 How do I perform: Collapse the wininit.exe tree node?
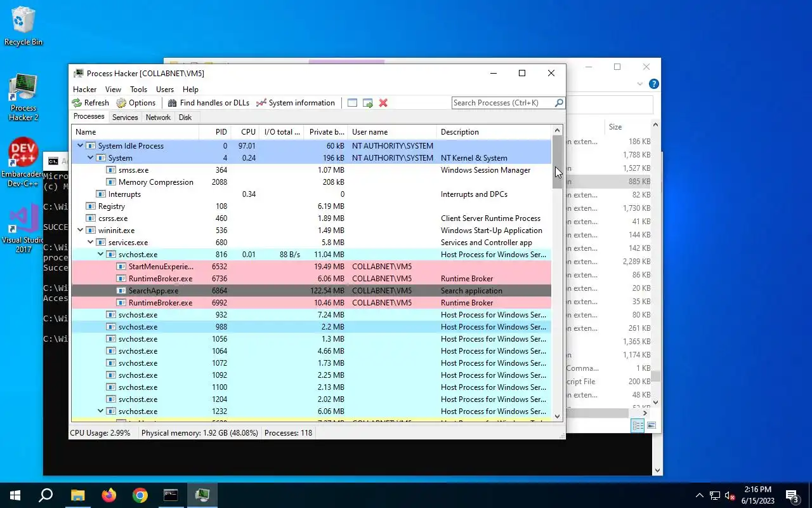80,231
